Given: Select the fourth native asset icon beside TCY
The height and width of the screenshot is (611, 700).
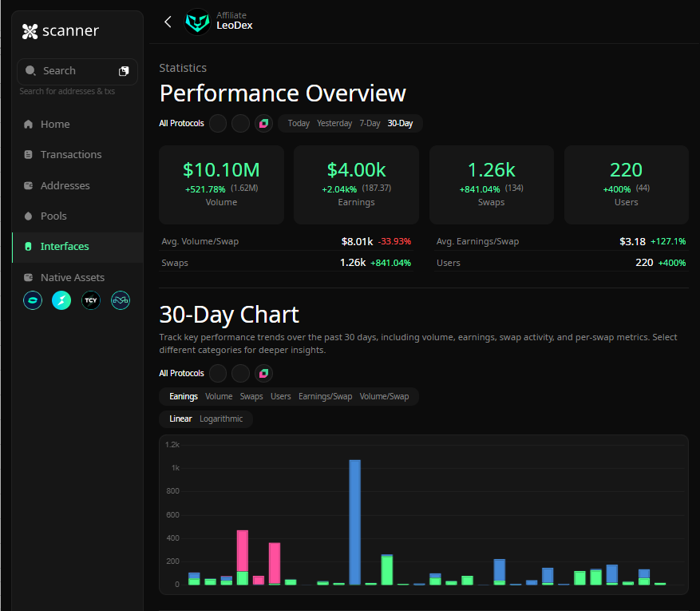Looking at the screenshot, I should [121, 300].
